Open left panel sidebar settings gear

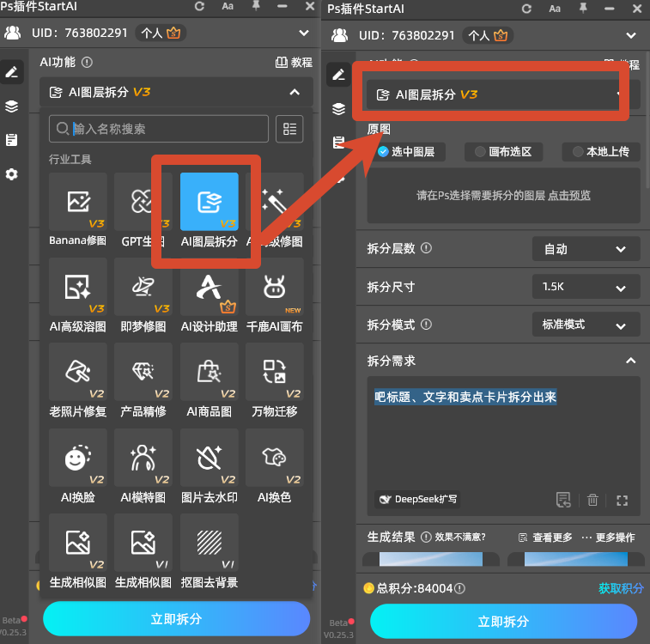[x=12, y=174]
